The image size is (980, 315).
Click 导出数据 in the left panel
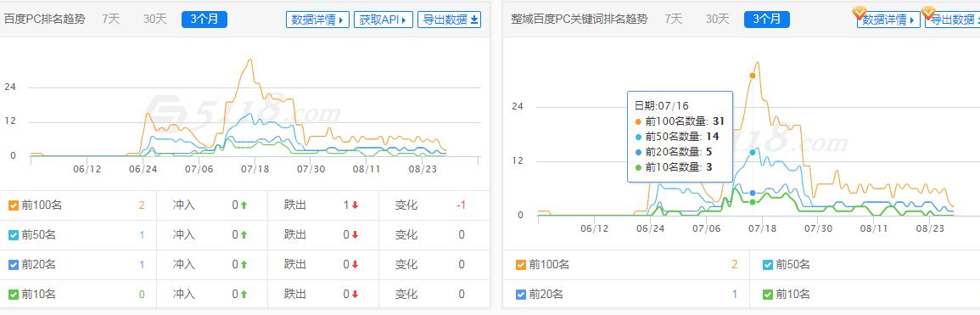pos(450,20)
